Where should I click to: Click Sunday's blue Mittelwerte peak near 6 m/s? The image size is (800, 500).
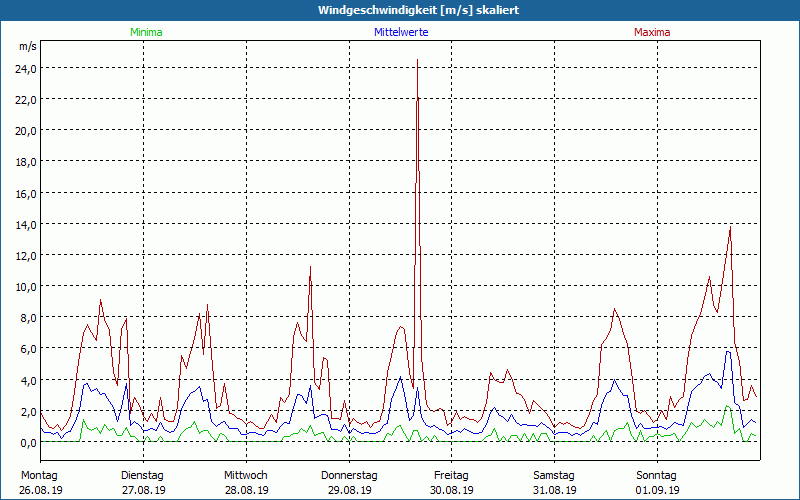pyautogui.click(x=728, y=352)
